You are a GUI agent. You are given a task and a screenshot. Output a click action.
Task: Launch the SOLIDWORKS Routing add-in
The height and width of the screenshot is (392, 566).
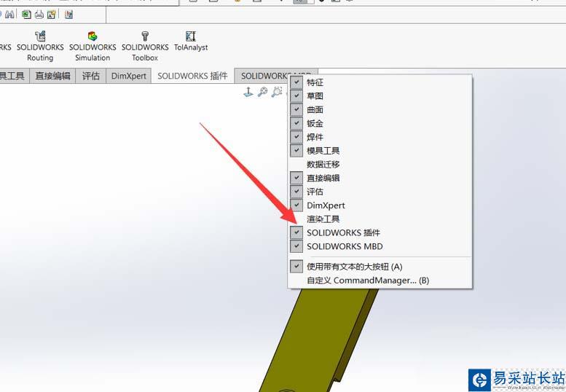[x=40, y=46]
